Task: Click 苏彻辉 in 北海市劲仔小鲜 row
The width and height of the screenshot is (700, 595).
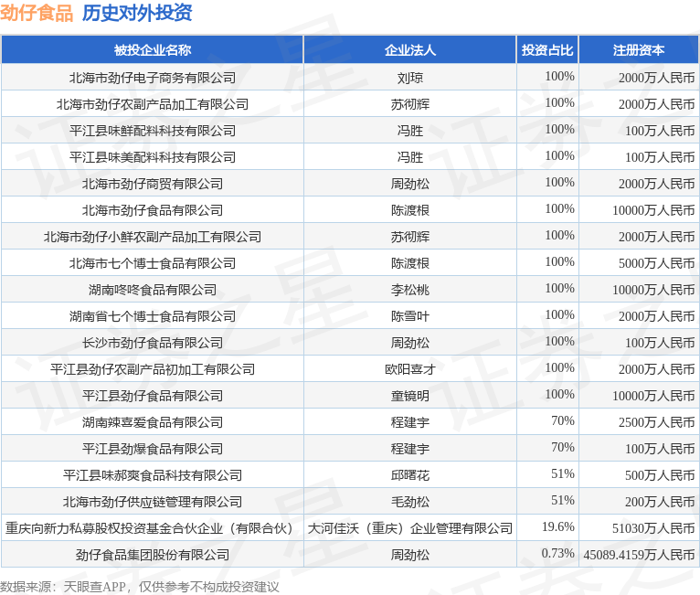Action: click(x=409, y=237)
